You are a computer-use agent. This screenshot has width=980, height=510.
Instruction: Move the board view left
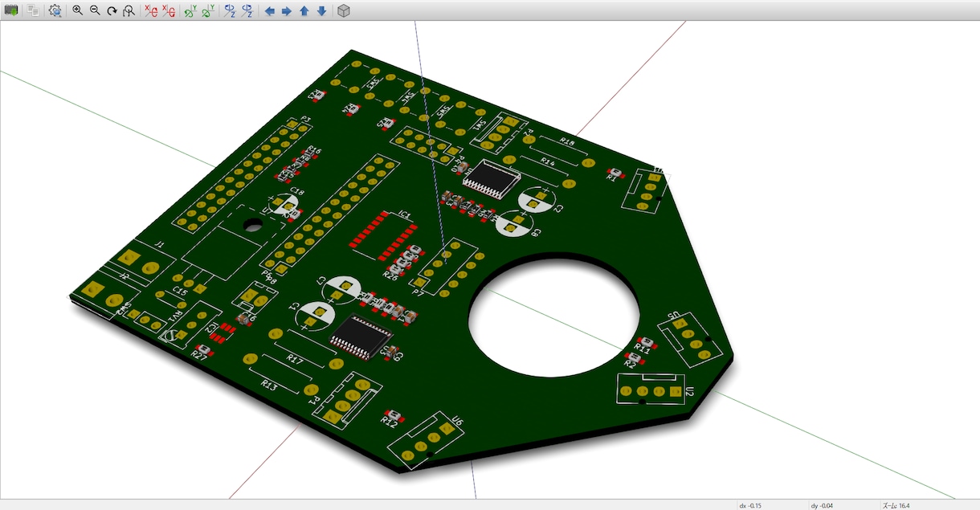[x=269, y=10]
